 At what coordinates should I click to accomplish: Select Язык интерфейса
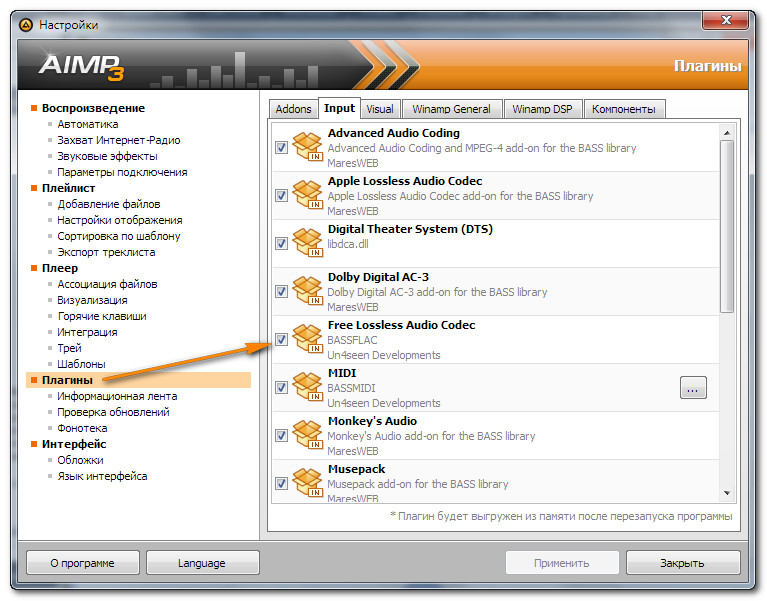(x=102, y=476)
